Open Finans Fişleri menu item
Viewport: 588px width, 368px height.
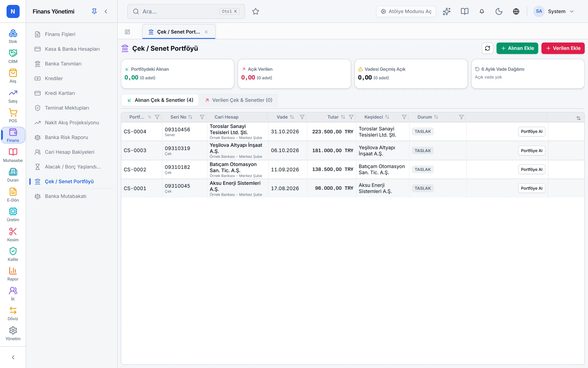(71, 34)
